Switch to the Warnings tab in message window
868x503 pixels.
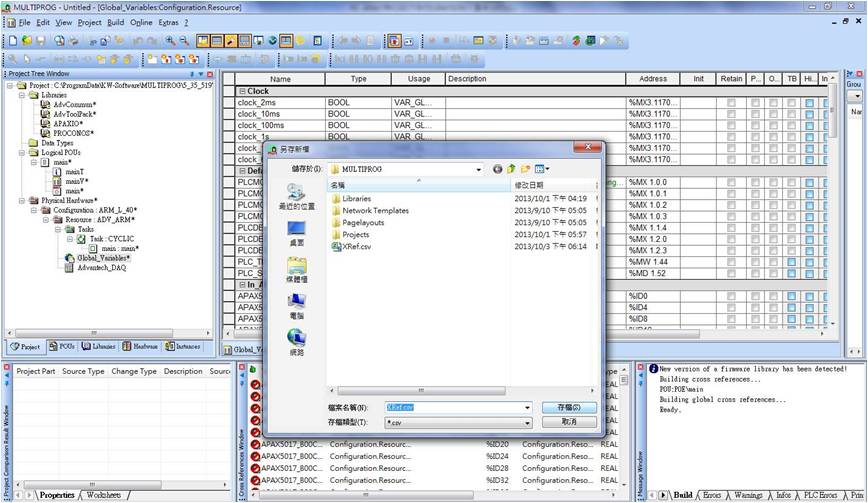click(x=748, y=495)
